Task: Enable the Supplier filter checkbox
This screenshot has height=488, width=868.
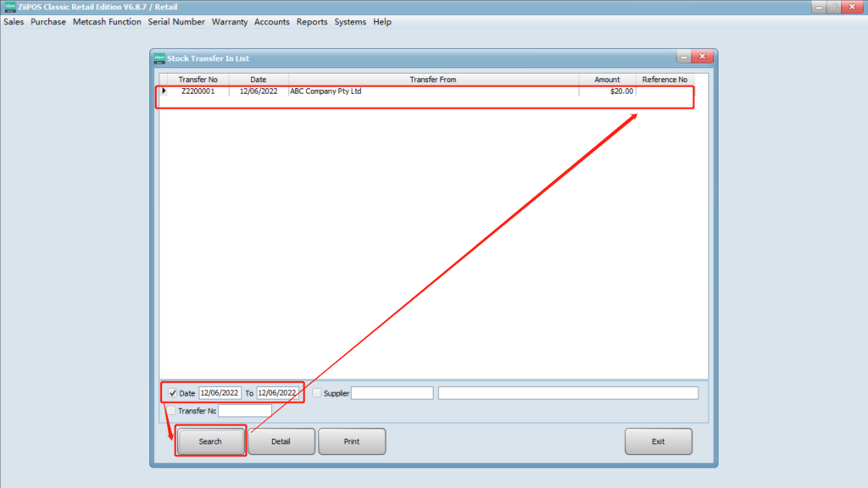Action: (x=317, y=393)
